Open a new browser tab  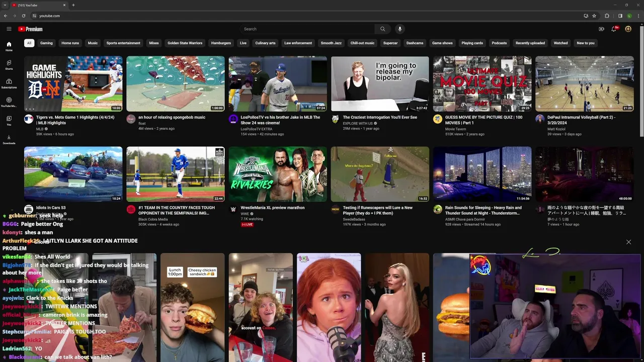(x=73, y=5)
